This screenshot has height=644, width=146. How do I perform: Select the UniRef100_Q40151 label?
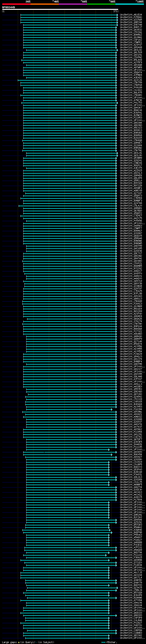pos(131,55)
